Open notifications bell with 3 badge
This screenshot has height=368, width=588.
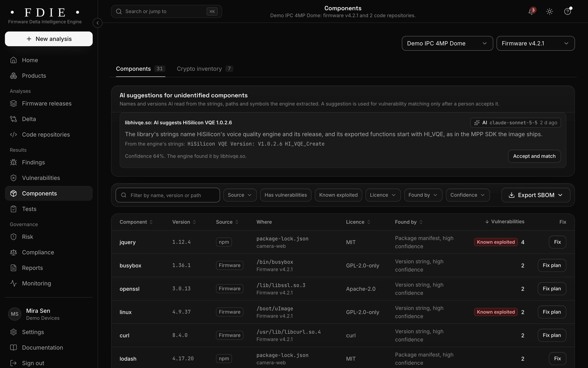(532, 11)
